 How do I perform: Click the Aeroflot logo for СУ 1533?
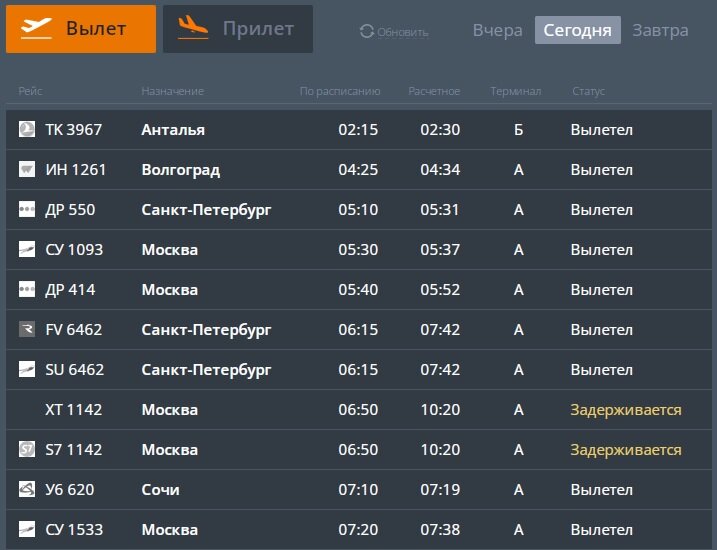27,529
